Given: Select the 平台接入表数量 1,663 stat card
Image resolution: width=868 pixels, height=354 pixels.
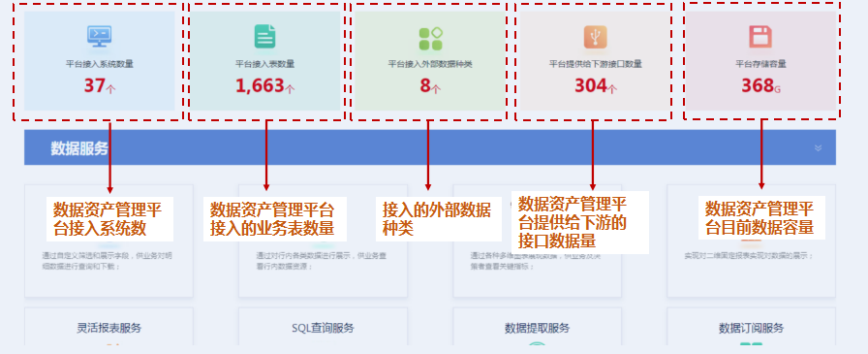Looking at the screenshot, I should (x=265, y=60).
